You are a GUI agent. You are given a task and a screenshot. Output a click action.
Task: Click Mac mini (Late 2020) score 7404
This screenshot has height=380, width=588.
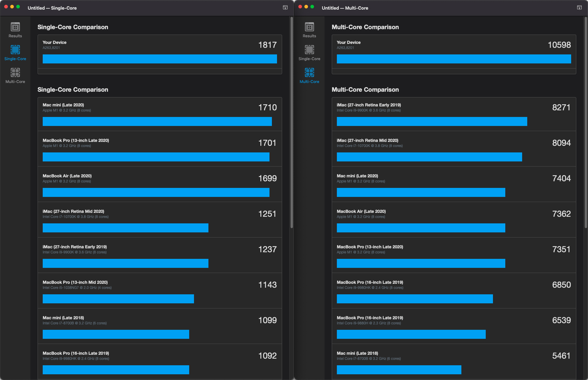pyautogui.click(x=561, y=178)
